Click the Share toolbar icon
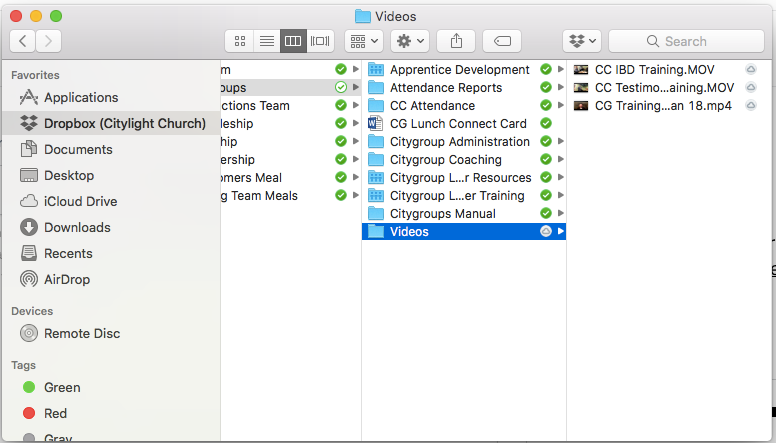Viewport: 776px width, 443px height. [456, 41]
